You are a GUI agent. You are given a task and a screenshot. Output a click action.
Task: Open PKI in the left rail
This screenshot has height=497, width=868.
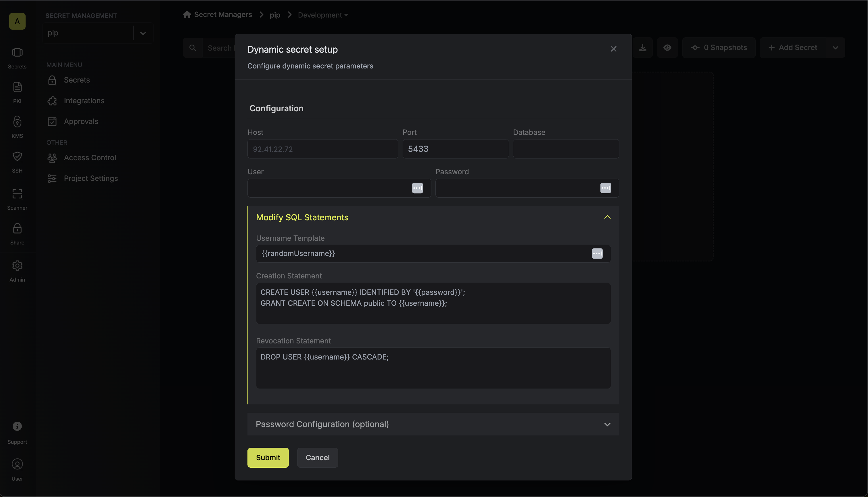tap(17, 93)
